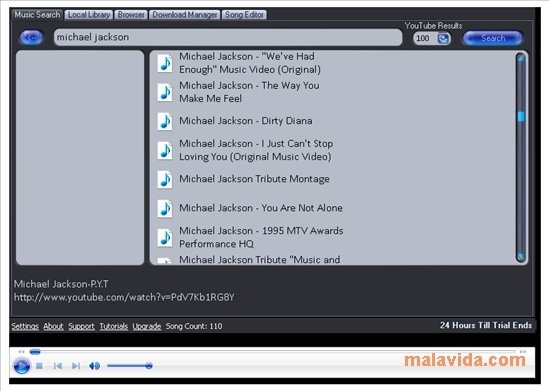This screenshot has width=549, height=391.
Task: Click the Play button in player
Action: click(x=21, y=366)
